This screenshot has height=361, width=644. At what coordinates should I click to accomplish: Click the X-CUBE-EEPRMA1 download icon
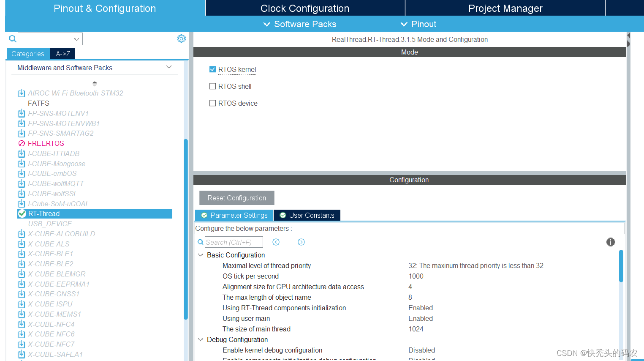click(x=22, y=284)
